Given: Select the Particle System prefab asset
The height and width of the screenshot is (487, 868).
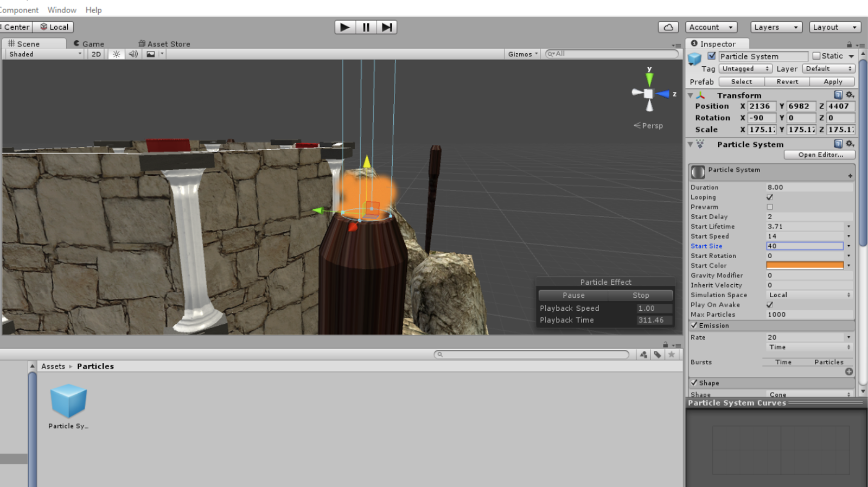Looking at the screenshot, I should pos(68,406).
